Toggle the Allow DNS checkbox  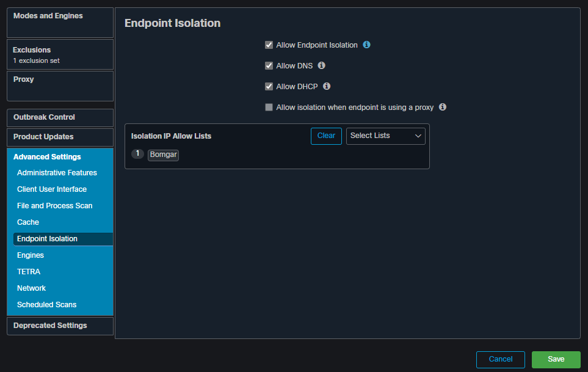(x=269, y=66)
